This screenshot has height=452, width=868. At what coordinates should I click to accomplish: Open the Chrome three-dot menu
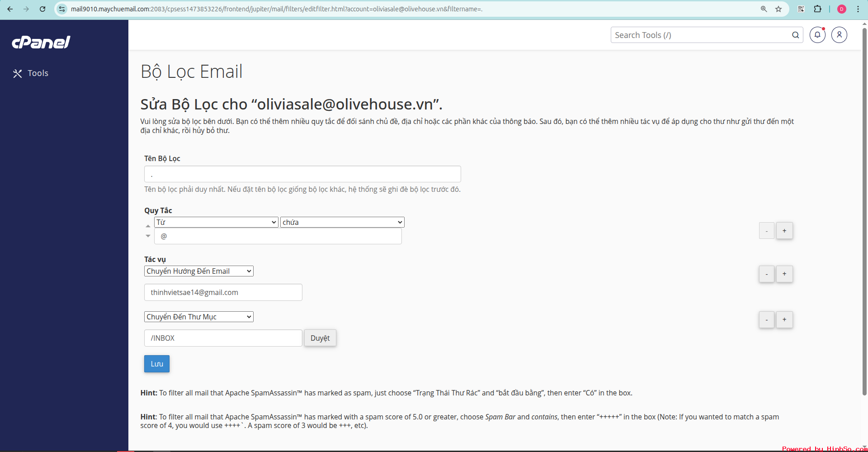(x=858, y=9)
